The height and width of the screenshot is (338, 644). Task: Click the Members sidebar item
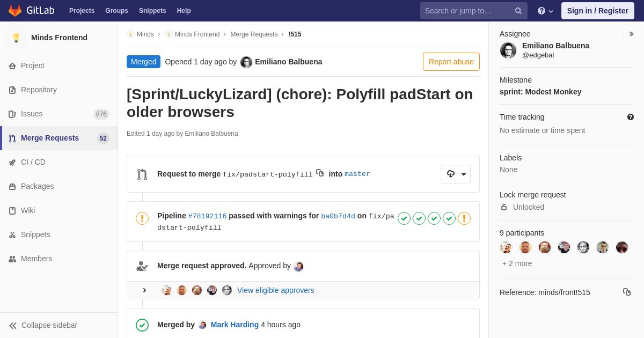point(59,259)
